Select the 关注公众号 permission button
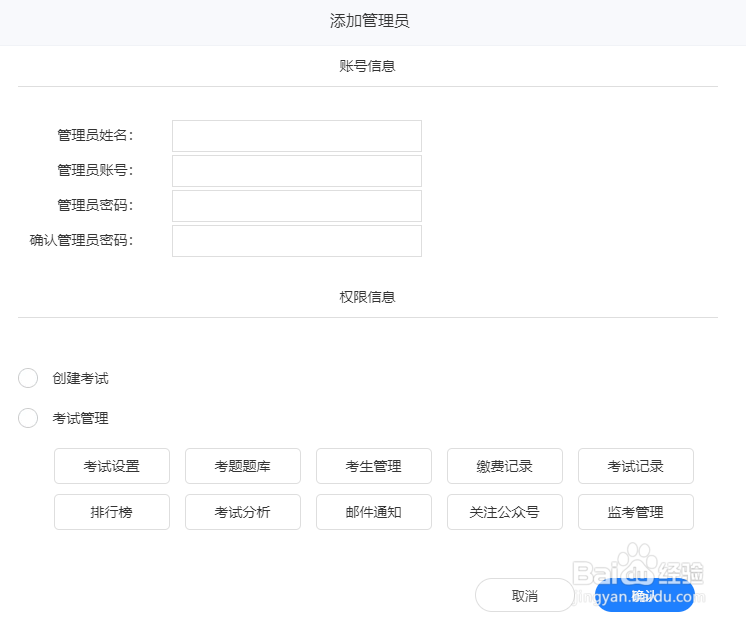The image size is (746, 622). pos(505,512)
